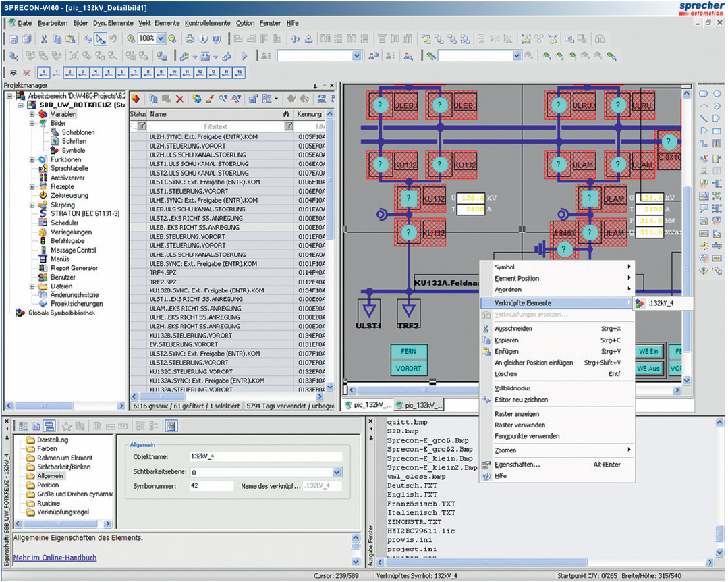Click the variable list vertical scrollbar down arrow
This screenshot has height=582, width=728.
pyautogui.click(x=330, y=386)
